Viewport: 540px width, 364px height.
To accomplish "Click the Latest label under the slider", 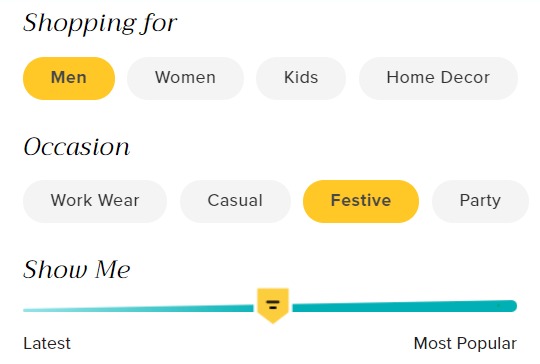I will coord(47,343).
